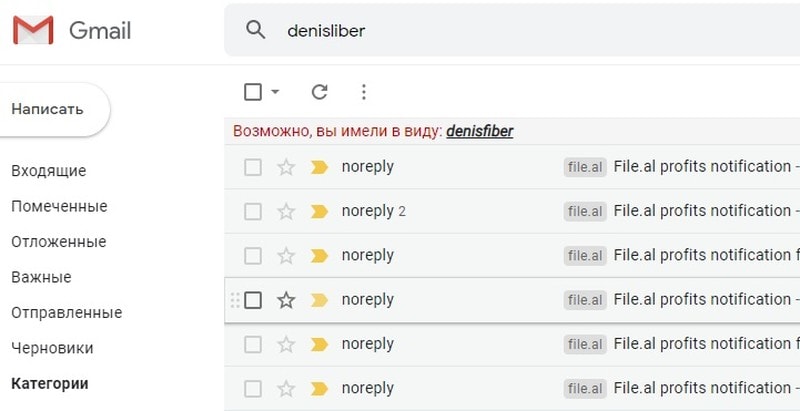The image size is (800, 411).
Task: Toggle the select-all checkbox in toolbar
Action: (253, 92)
